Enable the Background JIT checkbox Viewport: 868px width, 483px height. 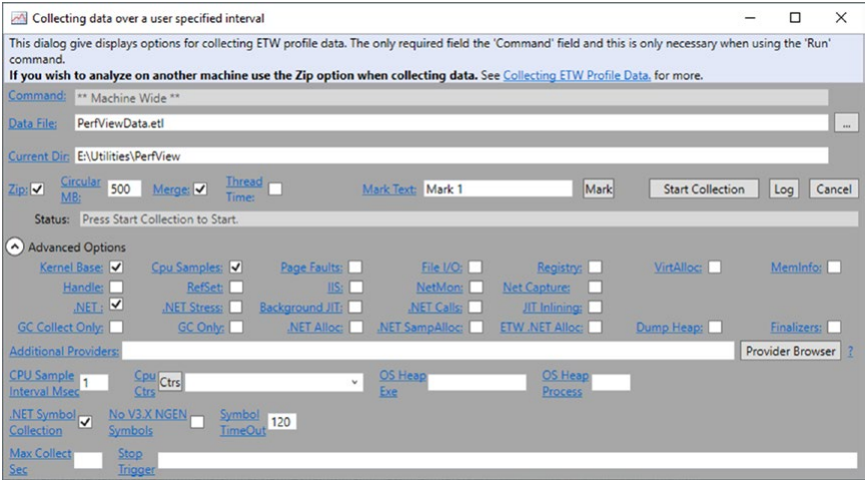pos(356,307)
